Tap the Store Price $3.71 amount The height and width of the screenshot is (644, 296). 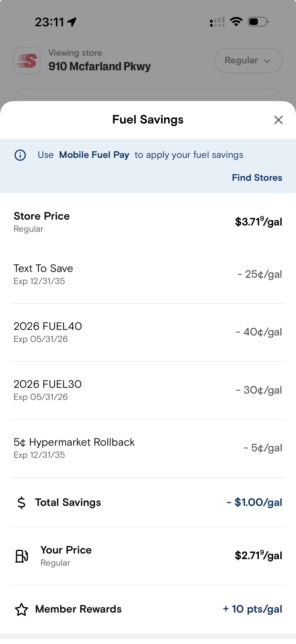click(258, 222)
